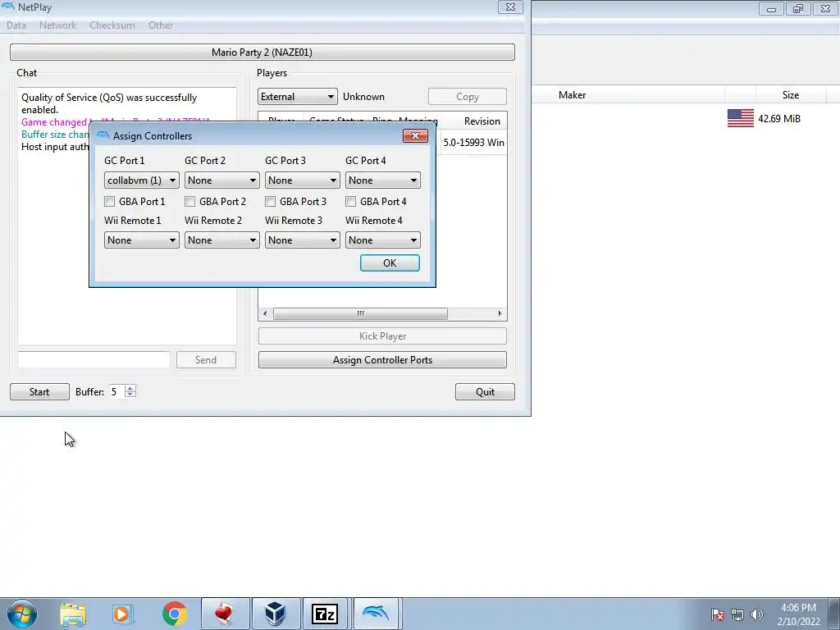The image size is (840, 630).
Task: Click the Start netplay button
Action: point(39,391)
